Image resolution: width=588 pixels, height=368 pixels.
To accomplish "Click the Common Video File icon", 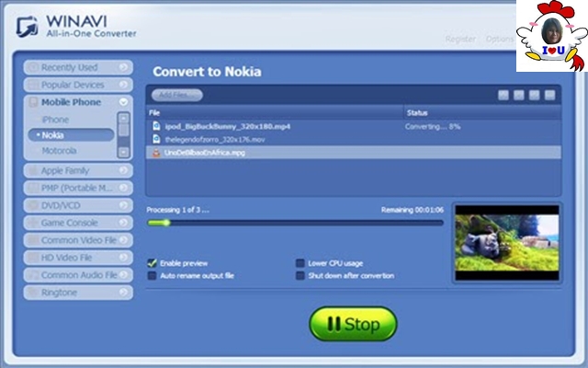I will [33, 240].
